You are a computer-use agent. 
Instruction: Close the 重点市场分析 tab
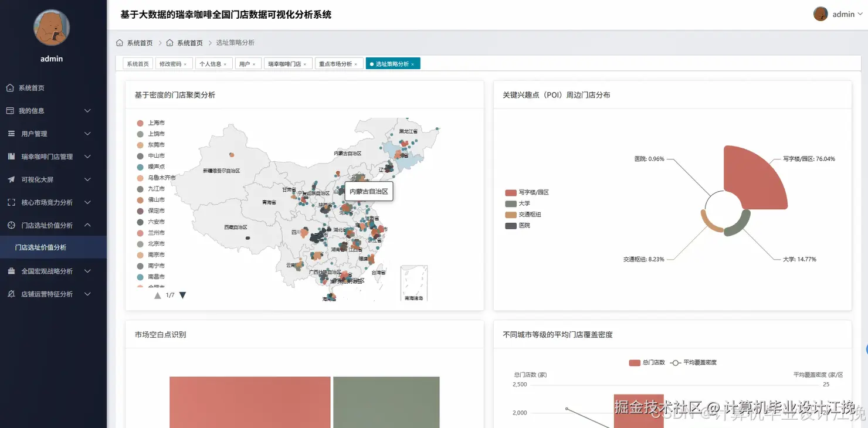(x=356, y=64)
